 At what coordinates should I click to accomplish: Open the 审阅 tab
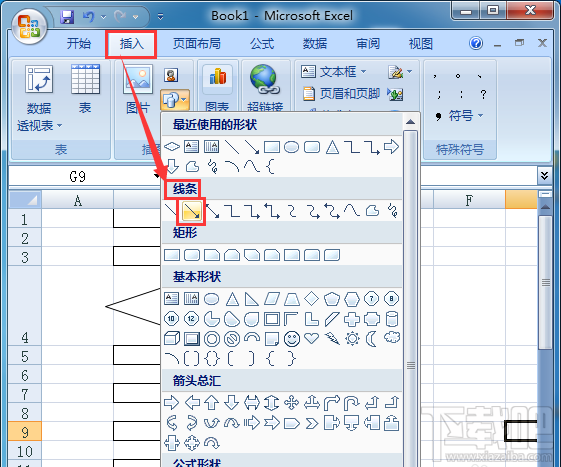368,44
